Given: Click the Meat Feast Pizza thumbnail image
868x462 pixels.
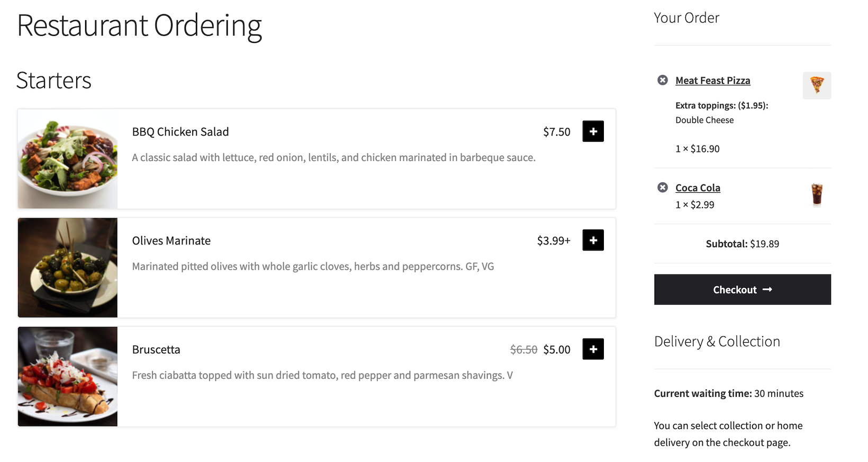Looking at the screenshot, I should pyautogui.click(x=817, y=85).
